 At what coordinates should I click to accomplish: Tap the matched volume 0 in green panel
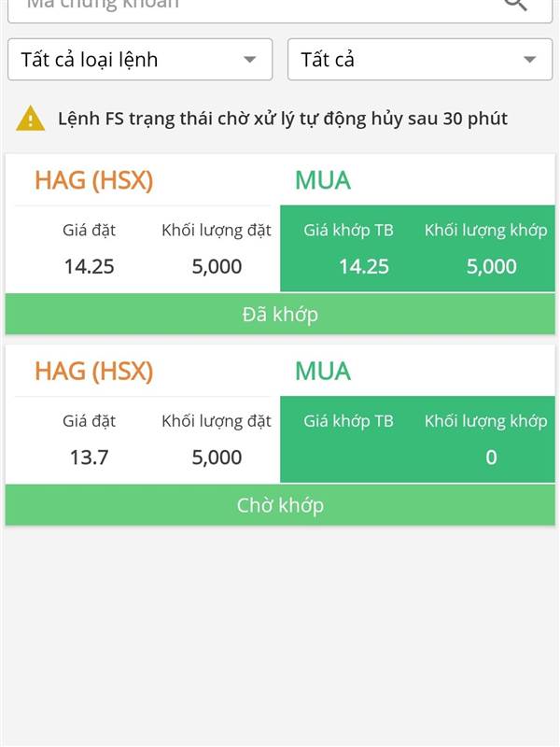tap(492, 458)
